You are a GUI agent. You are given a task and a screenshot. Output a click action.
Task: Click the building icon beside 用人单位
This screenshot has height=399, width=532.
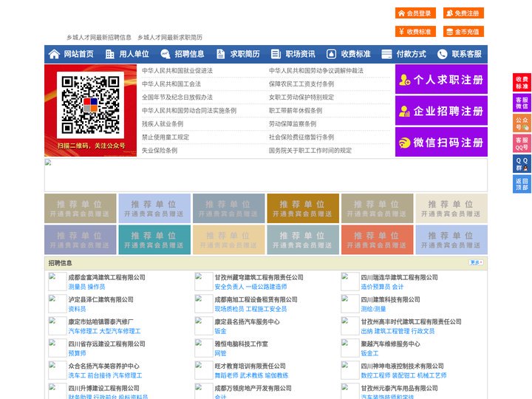(x=109, y=54)
